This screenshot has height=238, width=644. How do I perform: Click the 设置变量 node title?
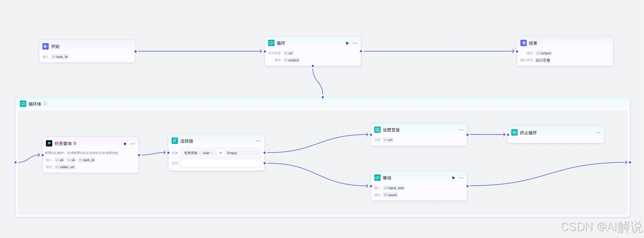point(391,130)
